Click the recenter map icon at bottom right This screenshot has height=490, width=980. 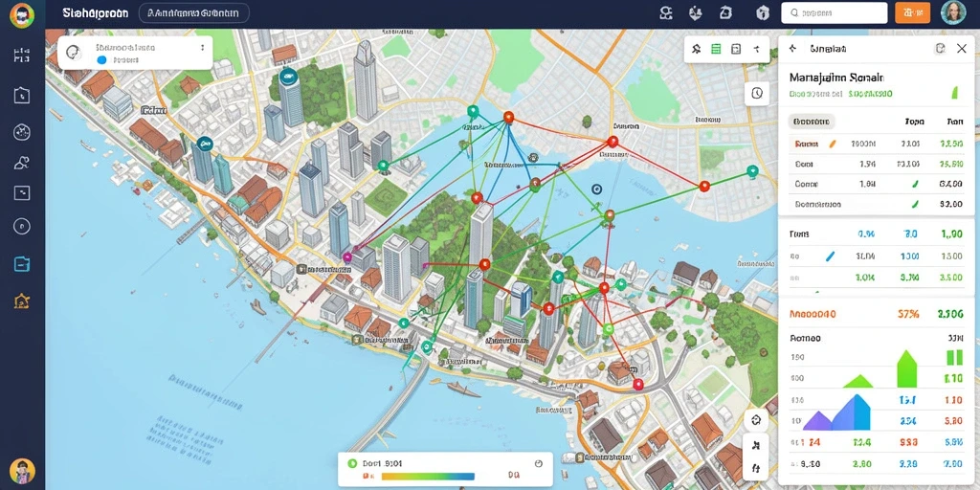[756, 420]
